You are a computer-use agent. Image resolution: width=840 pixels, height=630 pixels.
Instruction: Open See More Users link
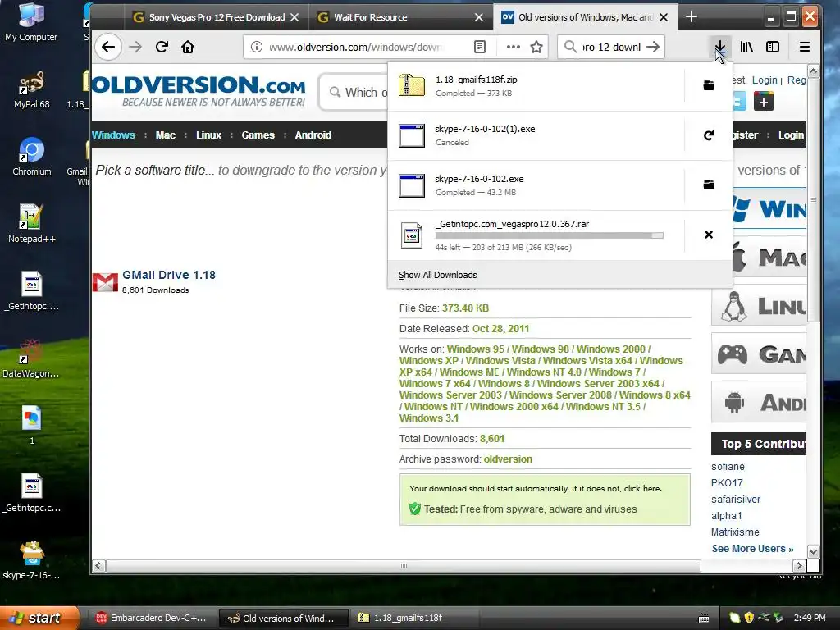coord(752,549)
